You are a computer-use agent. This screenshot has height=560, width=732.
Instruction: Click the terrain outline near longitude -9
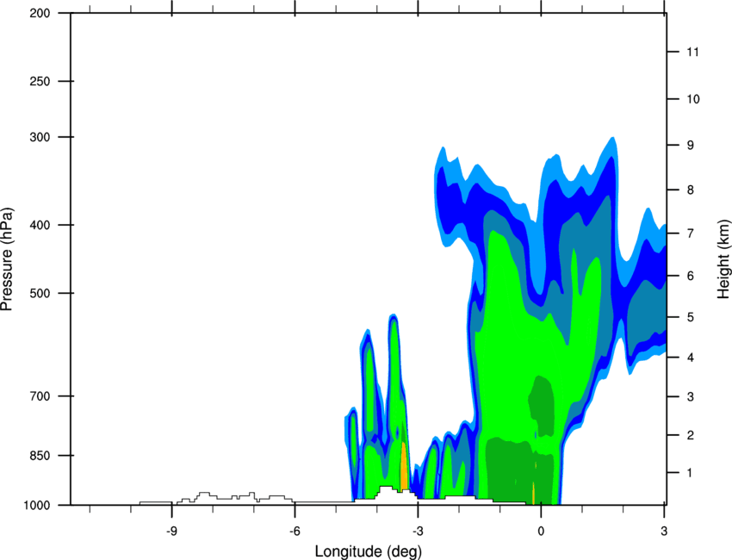click(216, 498)
